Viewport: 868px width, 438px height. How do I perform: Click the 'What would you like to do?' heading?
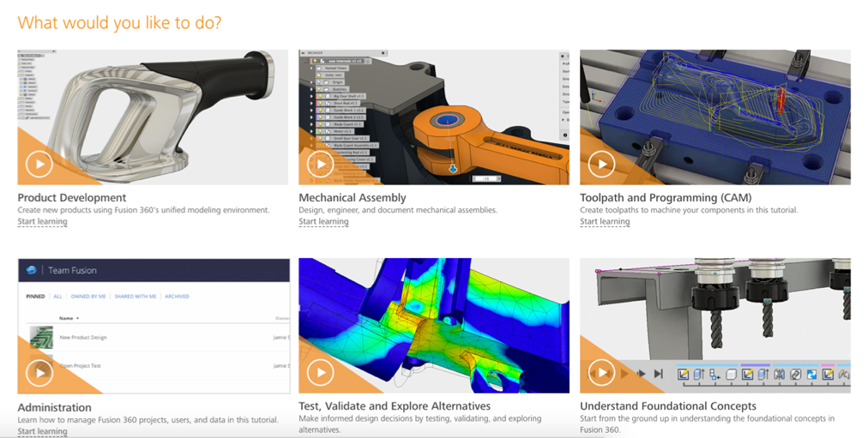coord(119,22)
